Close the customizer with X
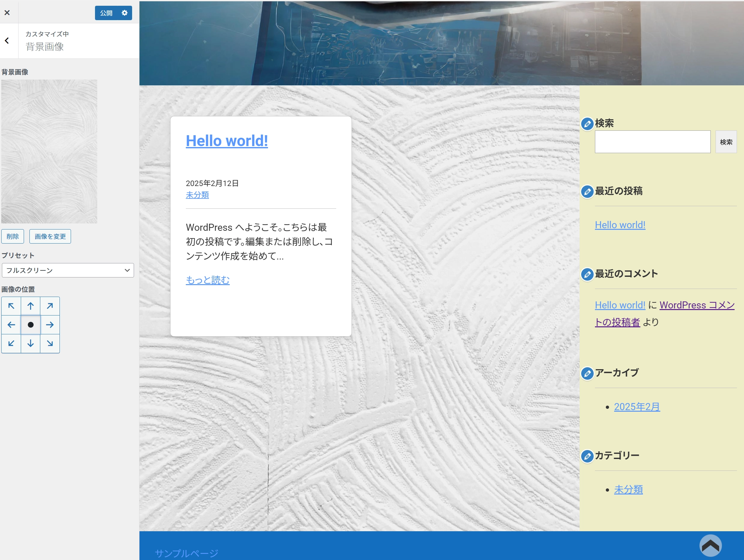The image size is (744, 560). click(x=7, y=13)
